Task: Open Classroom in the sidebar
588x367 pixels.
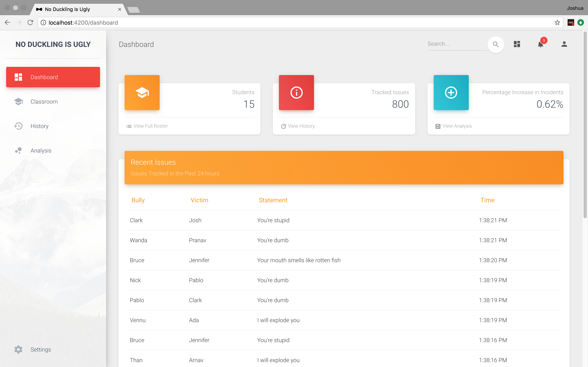Action: 44,102
